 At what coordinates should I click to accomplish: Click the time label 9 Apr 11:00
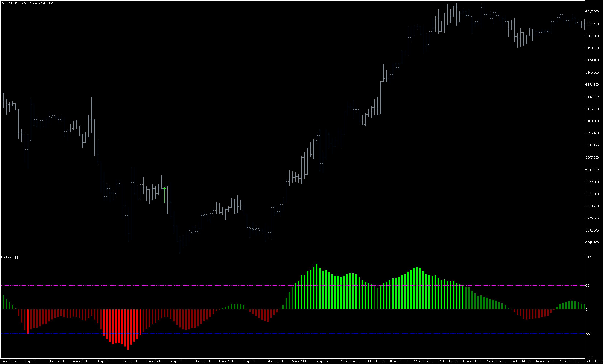pos(301,361)
